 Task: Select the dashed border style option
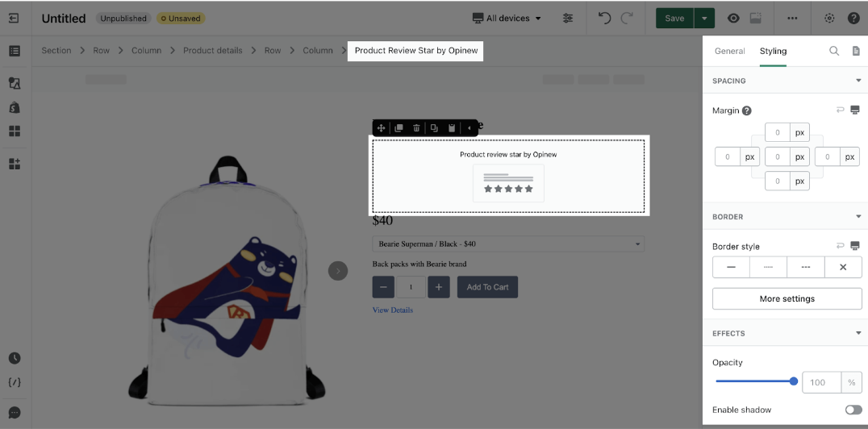tap(806, 267)
